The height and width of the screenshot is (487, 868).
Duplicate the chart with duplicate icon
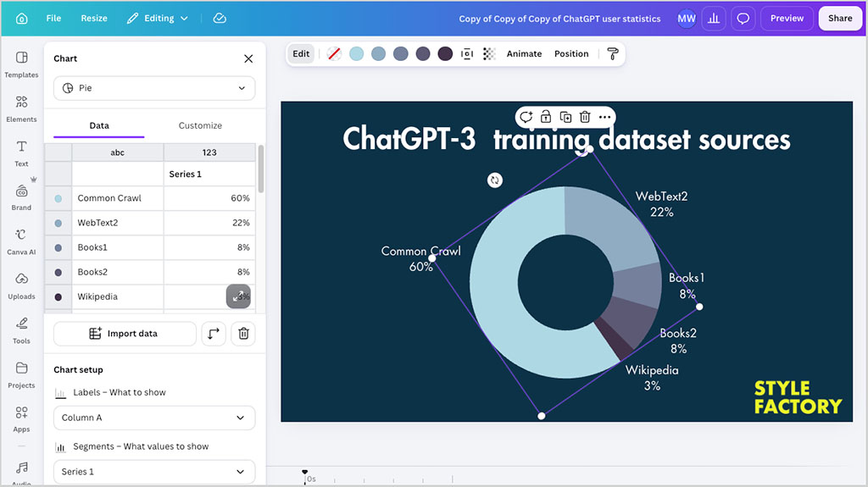tap(565, 117)
